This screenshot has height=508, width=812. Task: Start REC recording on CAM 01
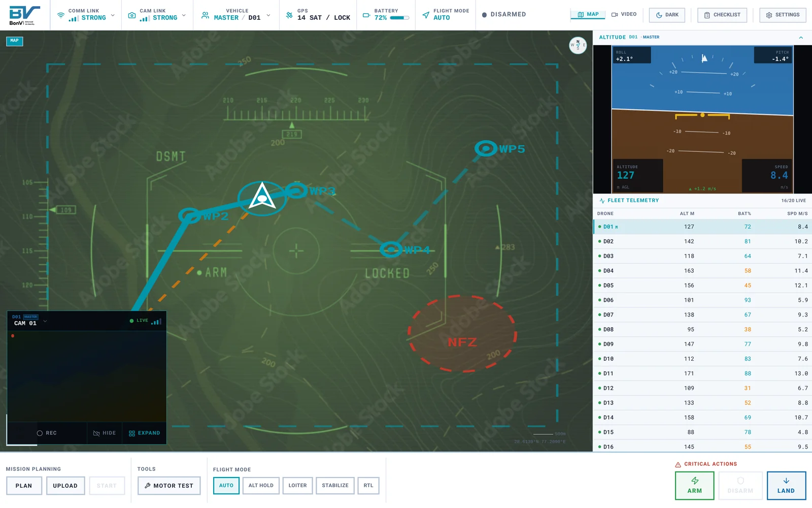coord(47,433)
